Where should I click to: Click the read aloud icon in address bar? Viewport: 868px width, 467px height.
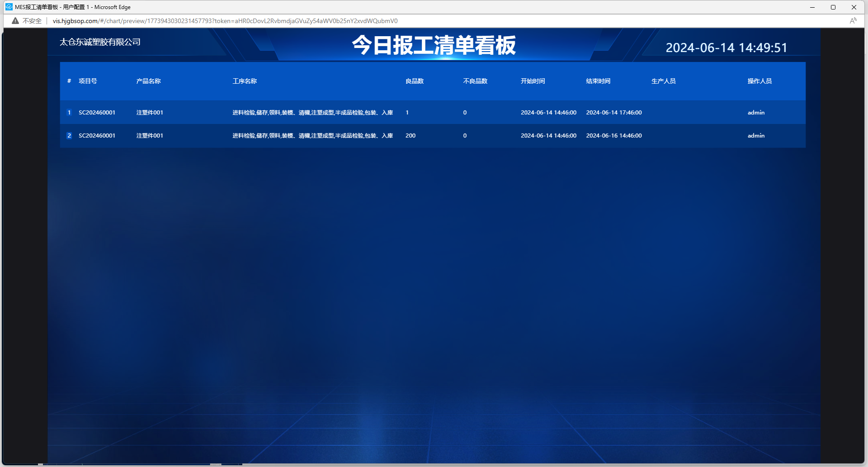point(853,21)
